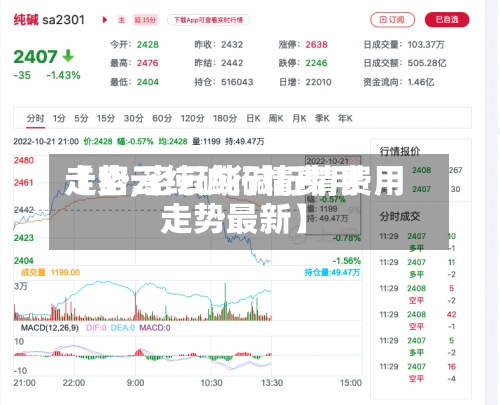Image resolution: width=500 pixels, height=405 pixels.
Task: Click the 延15分 delay badge
Action: [145, 20]
